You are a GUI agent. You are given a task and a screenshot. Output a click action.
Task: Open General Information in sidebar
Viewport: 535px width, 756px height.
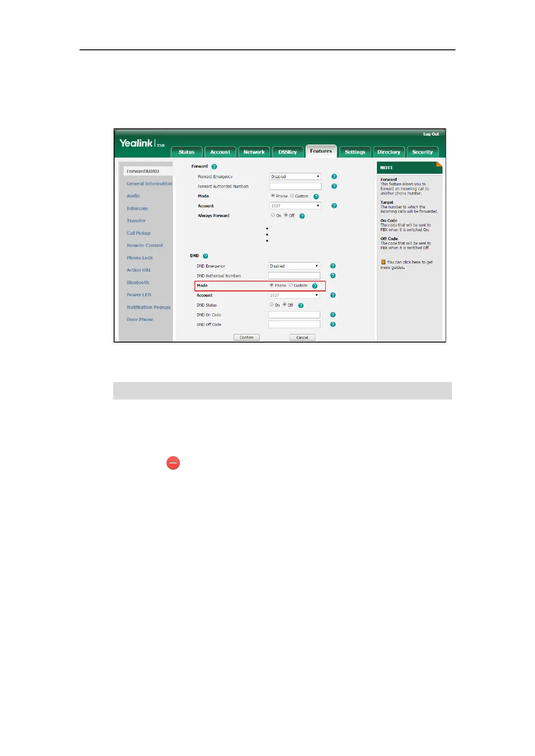(x=149, y=184)
